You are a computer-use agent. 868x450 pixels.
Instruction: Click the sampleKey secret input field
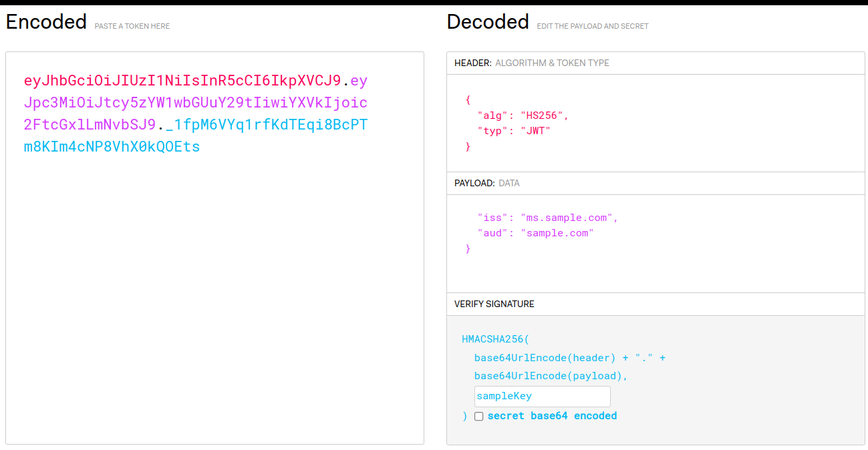click(x=542, y=397)
